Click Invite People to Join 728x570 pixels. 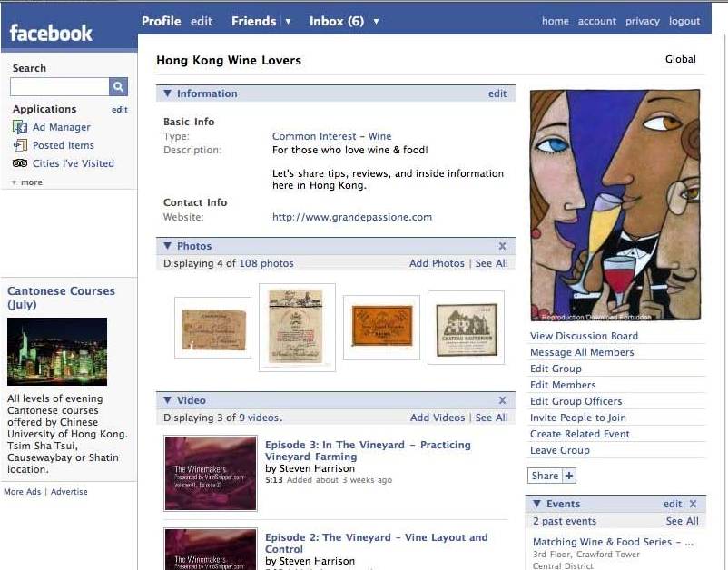click(x=577, y=418)
